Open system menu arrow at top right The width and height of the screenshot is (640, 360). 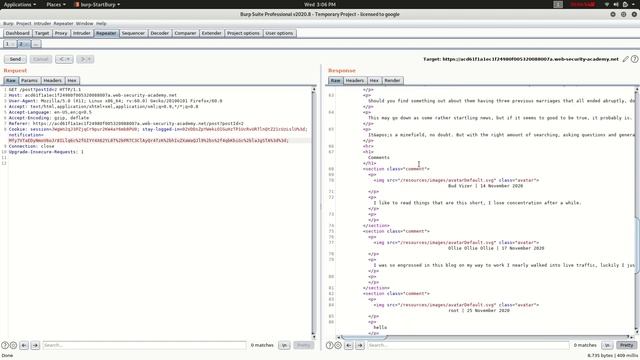634,4
